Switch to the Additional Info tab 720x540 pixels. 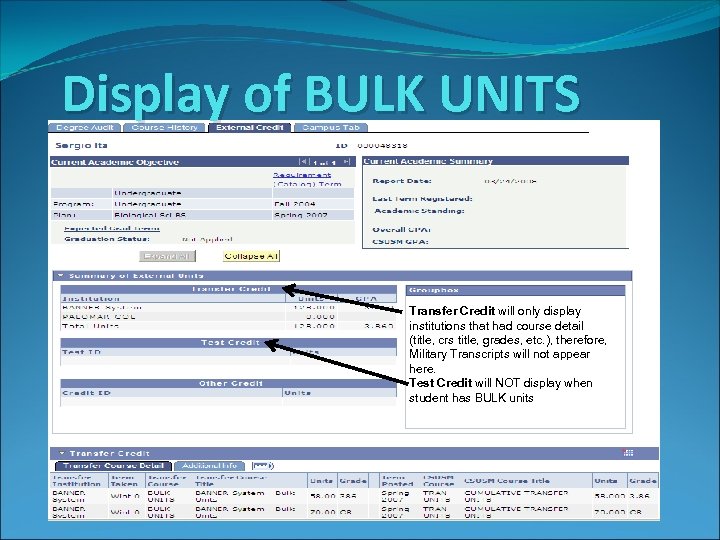click(x=209, y=466)
